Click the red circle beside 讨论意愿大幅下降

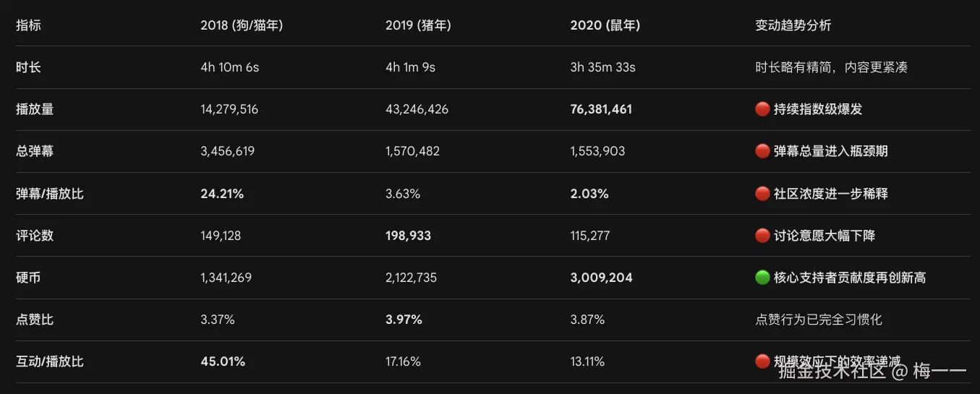(762, 236)
